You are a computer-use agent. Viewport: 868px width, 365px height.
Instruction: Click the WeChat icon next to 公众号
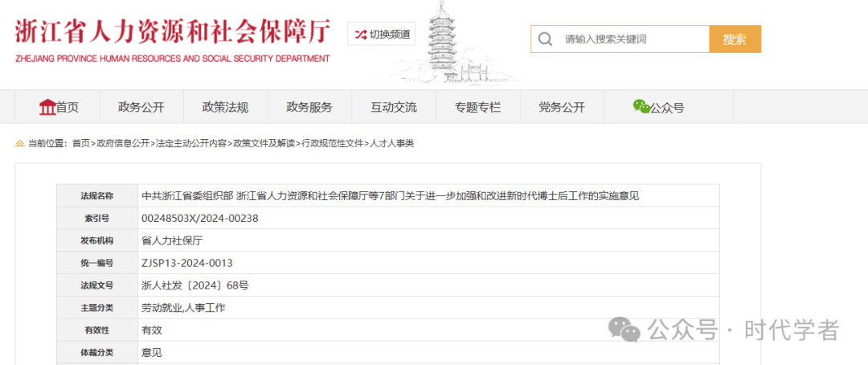click(x=641, y=106)
